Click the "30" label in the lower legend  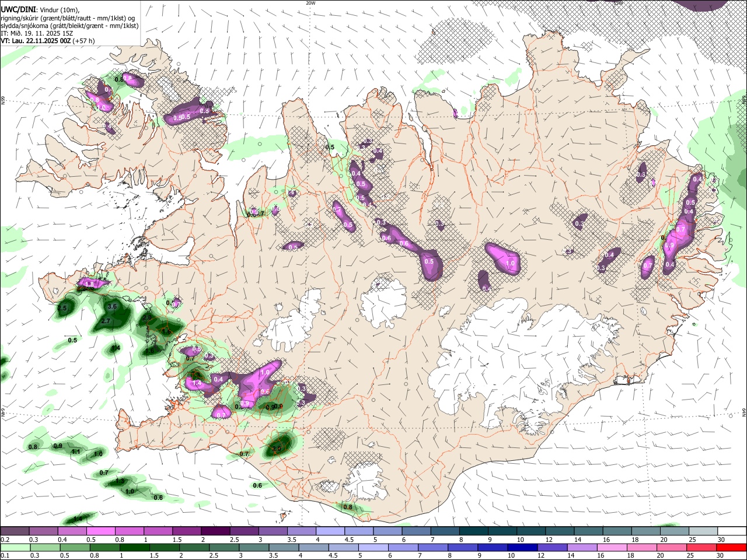coord(721,556)
